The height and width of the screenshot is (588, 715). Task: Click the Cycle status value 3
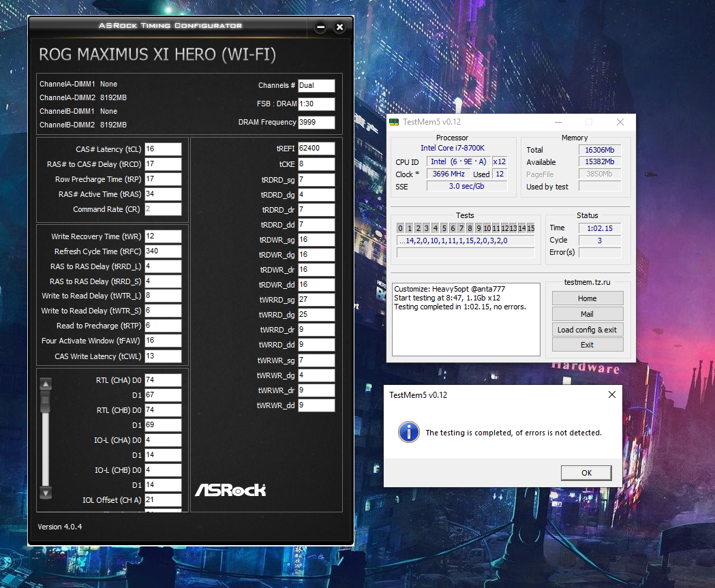(x=600, y=241)
